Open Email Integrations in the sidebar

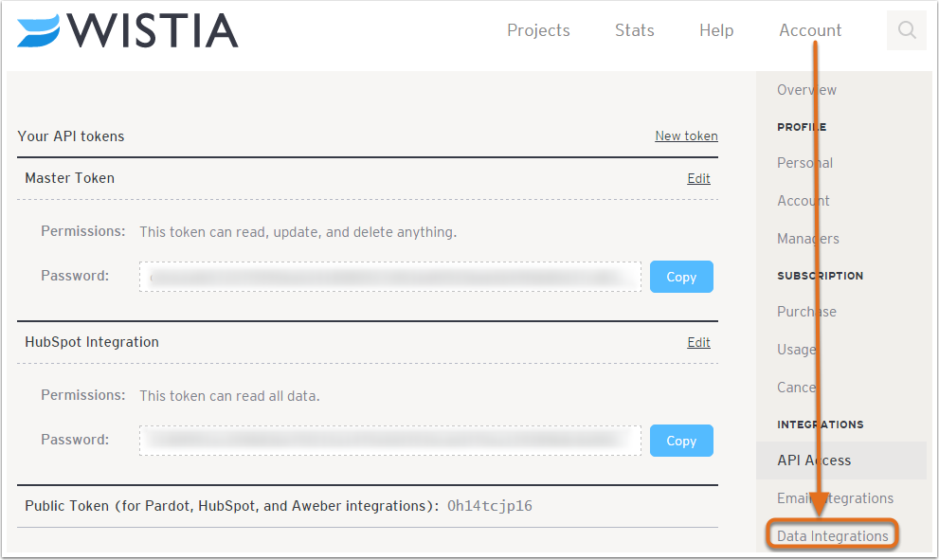click(x=835, y=498)
